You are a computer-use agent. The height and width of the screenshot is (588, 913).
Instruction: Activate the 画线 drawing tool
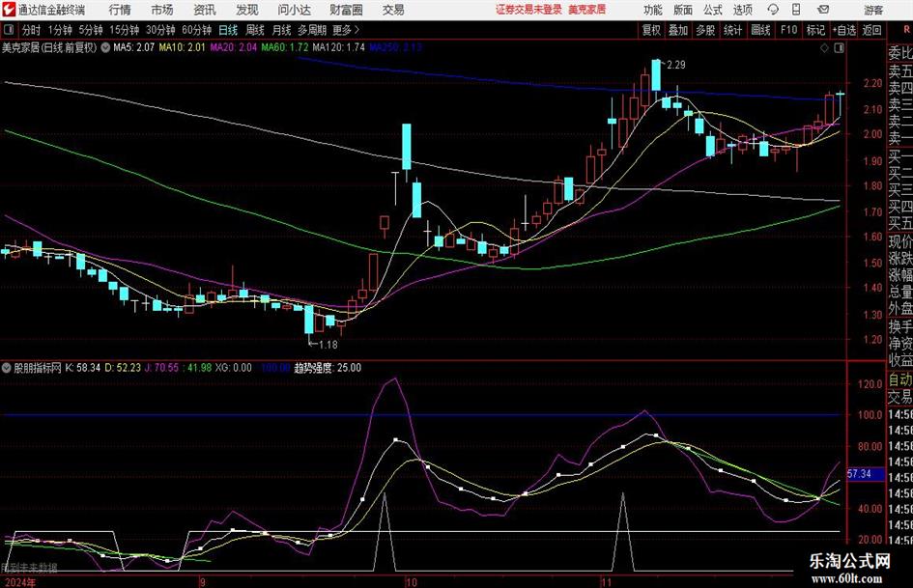[x=760, y=30]
